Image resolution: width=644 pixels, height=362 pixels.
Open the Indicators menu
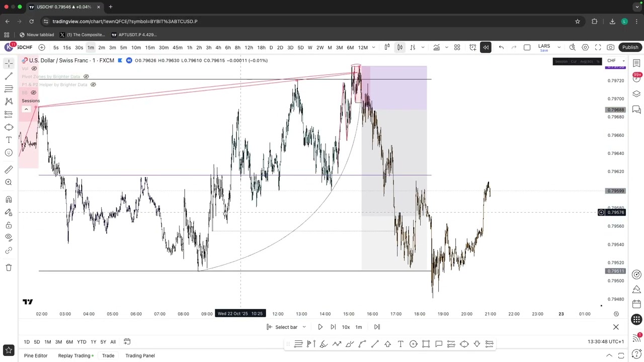(436, 47)
